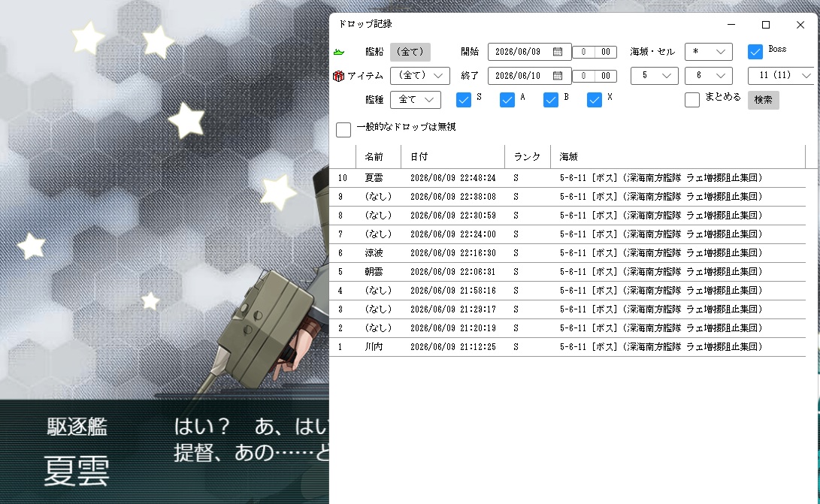Click the gift box icon beside アイテム
Screen dimensions: 820x504
point(338,76)
